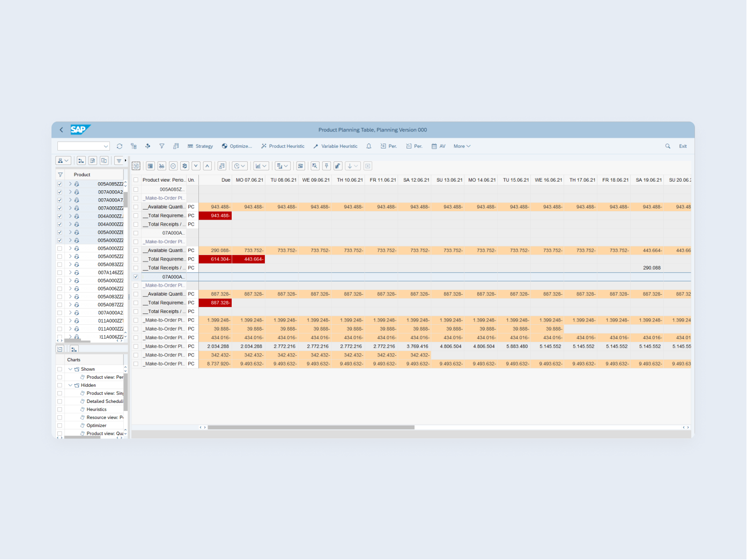
Task: Click the diagonal arrow icon left of pin
Action: pos(315,166)
